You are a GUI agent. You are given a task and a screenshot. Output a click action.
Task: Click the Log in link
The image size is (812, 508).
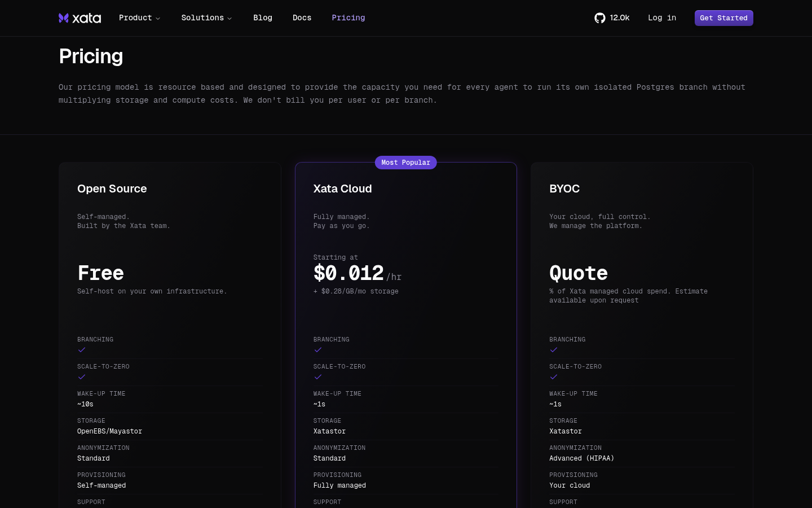point(662,18)
